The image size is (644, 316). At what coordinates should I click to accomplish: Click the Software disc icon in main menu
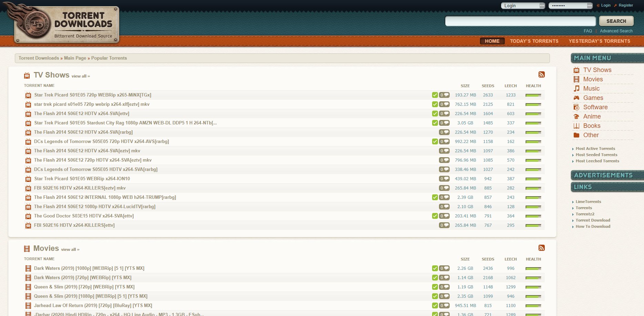pos(576,107)
